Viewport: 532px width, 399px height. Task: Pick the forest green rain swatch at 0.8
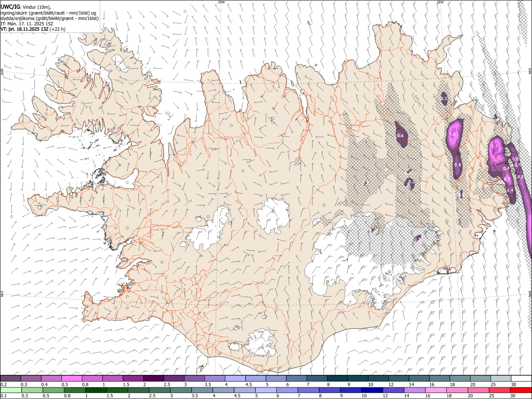point(74,390)
